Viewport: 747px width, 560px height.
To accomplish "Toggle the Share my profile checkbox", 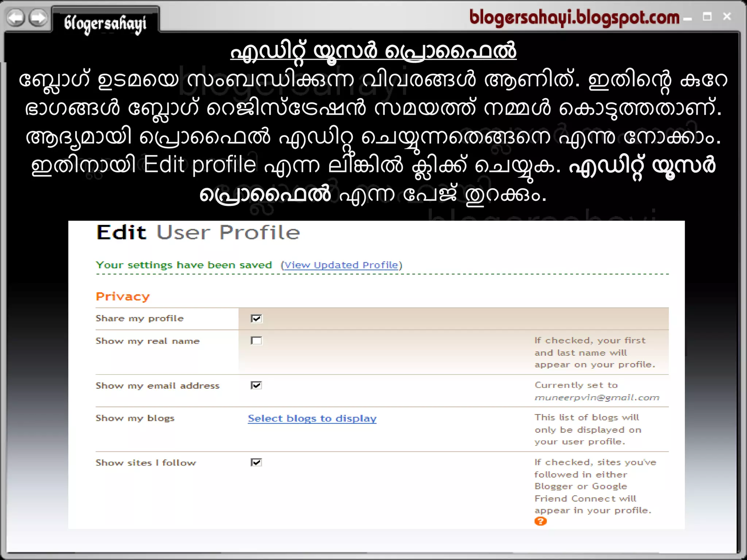I will 256,319.
